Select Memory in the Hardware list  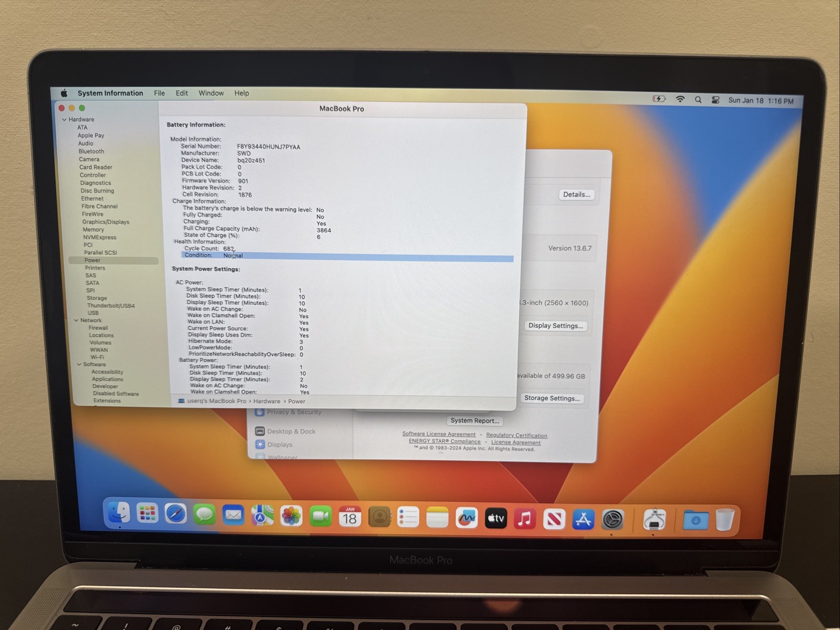point(93,230)
